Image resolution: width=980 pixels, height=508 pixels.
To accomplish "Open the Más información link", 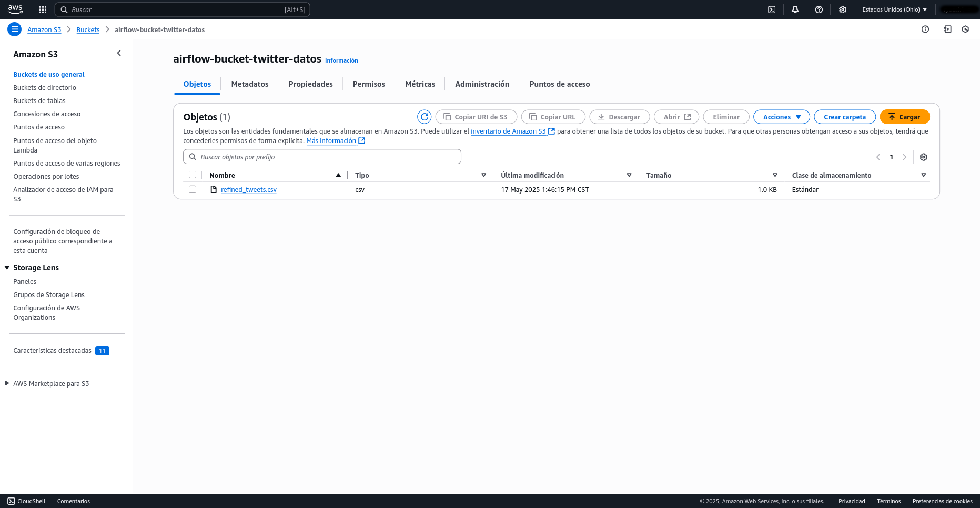I will (336, 141).
